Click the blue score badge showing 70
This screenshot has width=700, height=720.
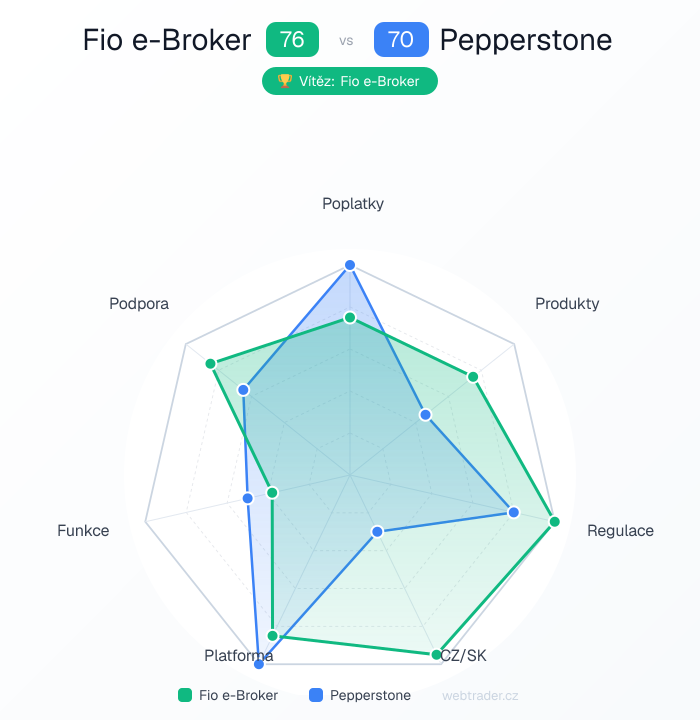(401, 40)
